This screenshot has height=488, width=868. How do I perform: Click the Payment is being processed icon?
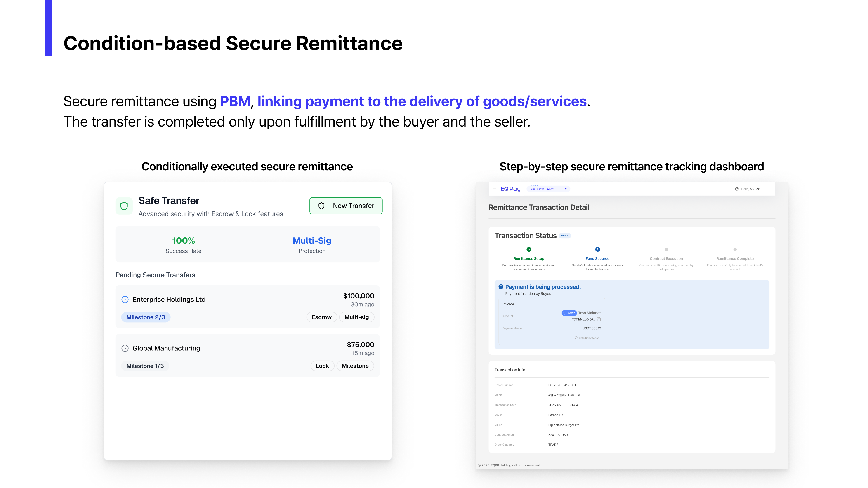click(501, 287)
